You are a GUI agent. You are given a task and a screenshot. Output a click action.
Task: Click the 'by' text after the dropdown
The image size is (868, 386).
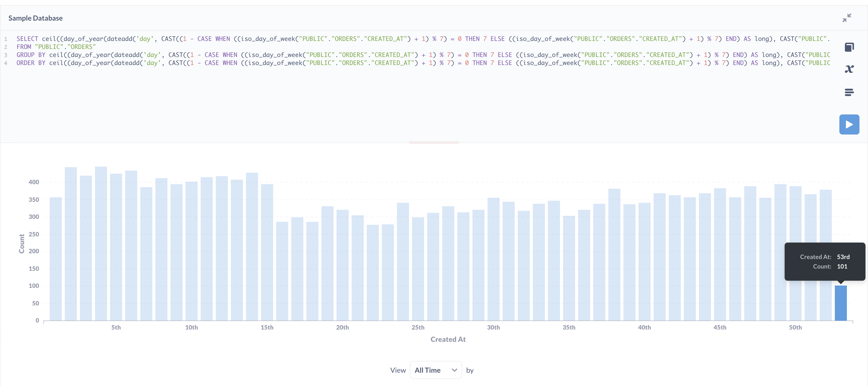[470, 370]
